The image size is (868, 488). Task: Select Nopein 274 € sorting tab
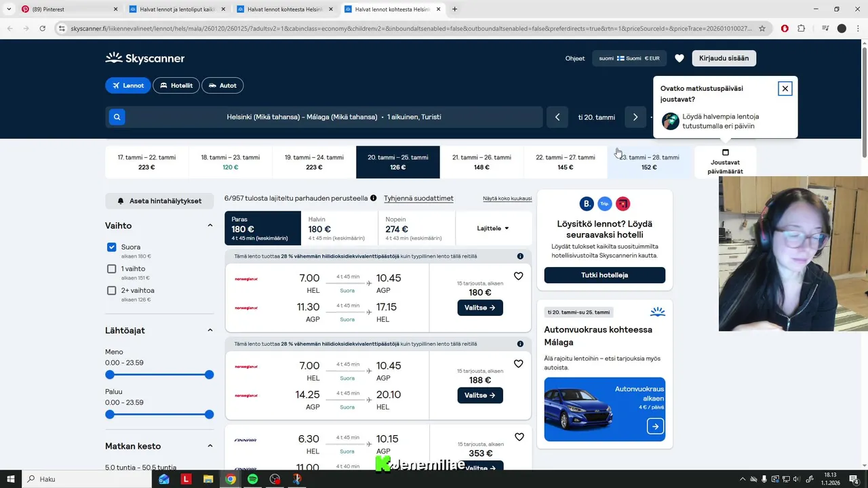point(416,228)
